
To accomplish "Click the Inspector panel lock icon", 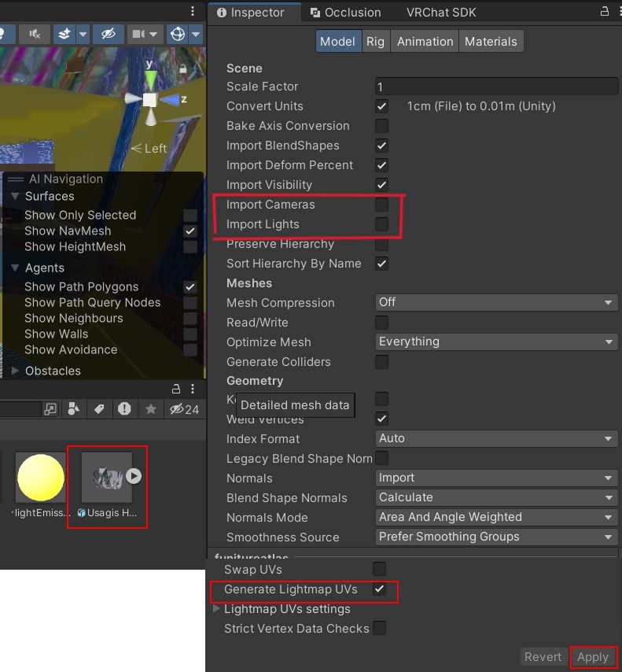I will coord(604,12).
